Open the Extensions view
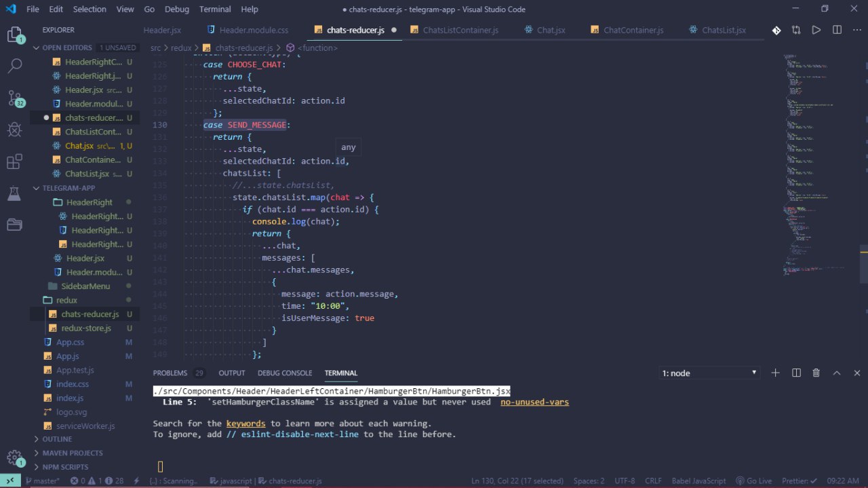 [x=14, y=162]
